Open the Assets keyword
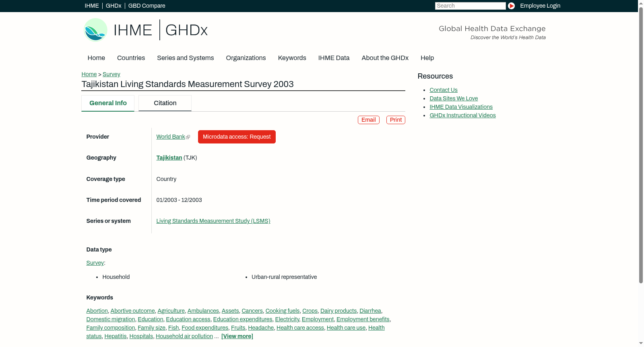The image size is (644, 347). click(230, 311)
